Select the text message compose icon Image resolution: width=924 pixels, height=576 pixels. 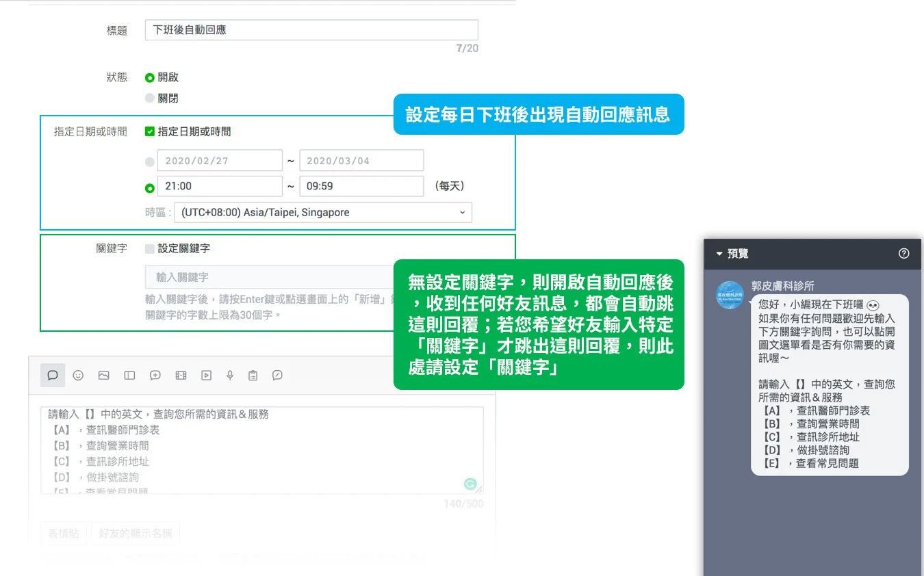pos(52,375)
